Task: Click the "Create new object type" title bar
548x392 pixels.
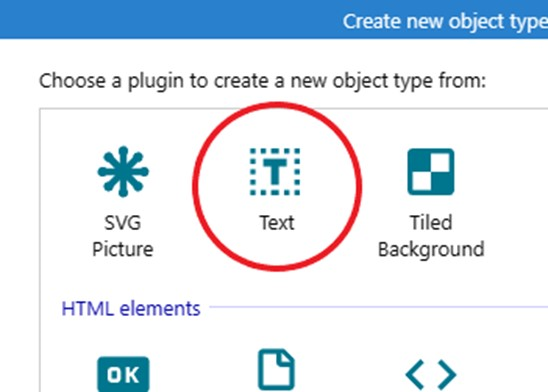Action: coord(445,21)
